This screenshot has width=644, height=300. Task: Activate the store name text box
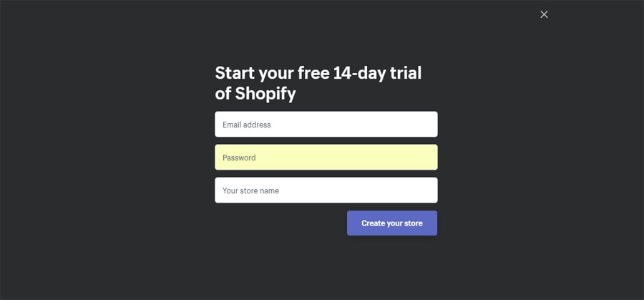point(326,190)
